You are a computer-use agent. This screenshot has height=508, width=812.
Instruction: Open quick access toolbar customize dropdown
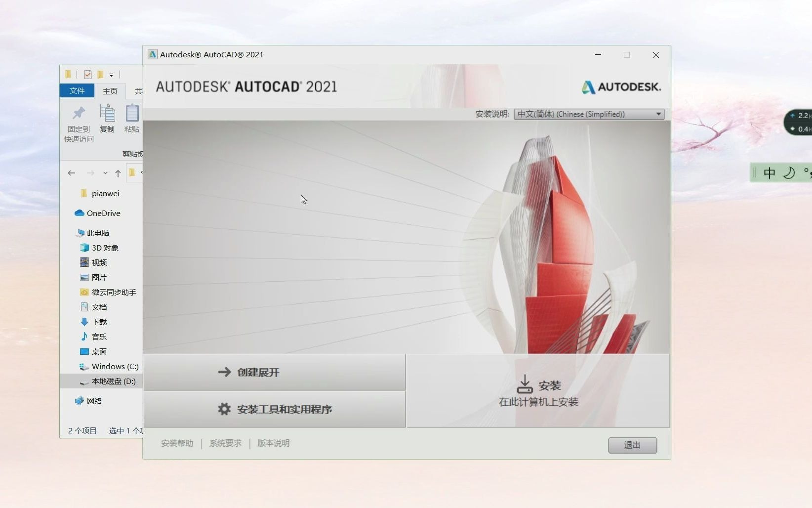point(111,75)
